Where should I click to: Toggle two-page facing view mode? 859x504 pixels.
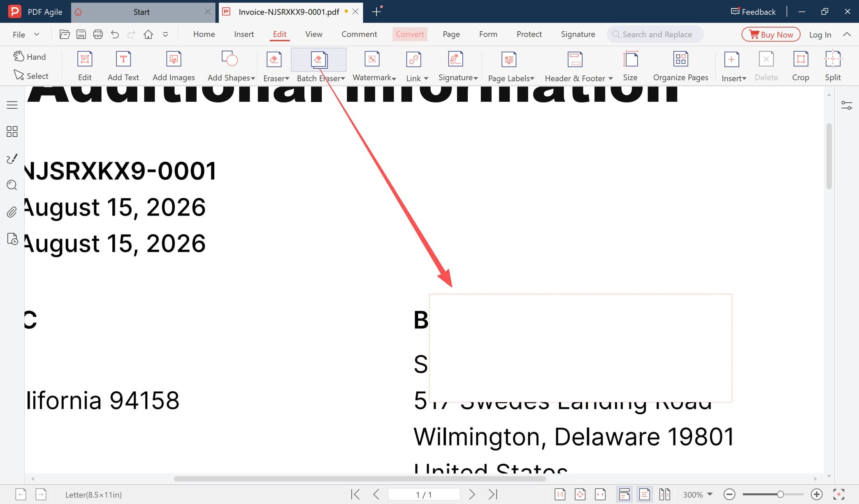pyautogui.click(x=664, y=494)
